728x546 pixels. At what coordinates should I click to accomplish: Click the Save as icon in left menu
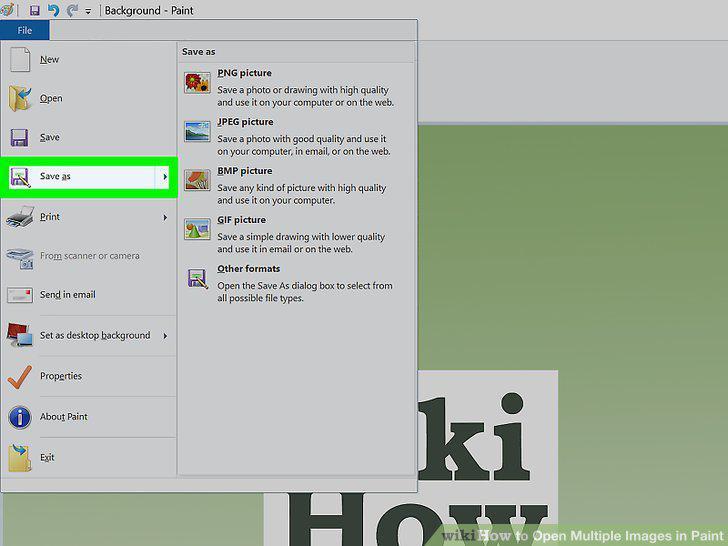(x=20, y=177)
